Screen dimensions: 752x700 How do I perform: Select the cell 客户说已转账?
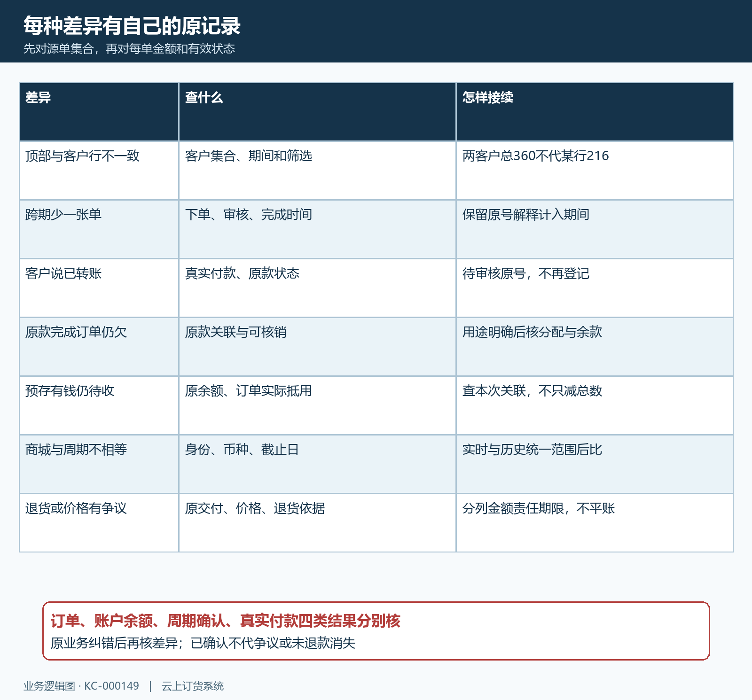[x=99, y=288]
